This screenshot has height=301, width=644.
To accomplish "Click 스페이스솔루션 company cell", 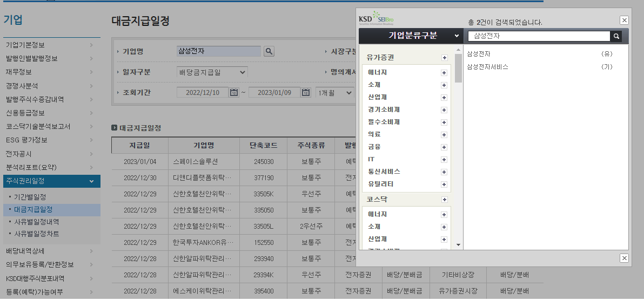I will (x=204, y=162).
